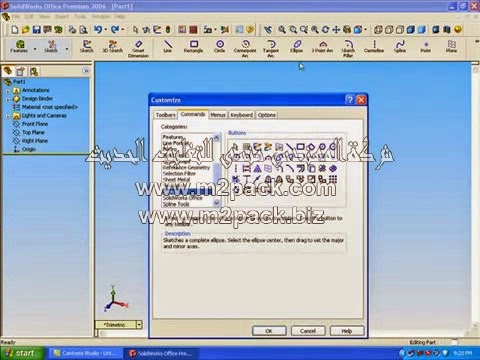This screenshot has height=360, width=480.
Task: Click the Windows start button
Action: 22,353
